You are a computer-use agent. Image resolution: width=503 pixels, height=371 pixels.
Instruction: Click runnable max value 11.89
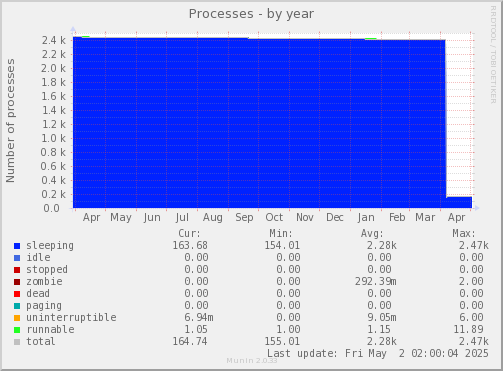coord(468,329)
